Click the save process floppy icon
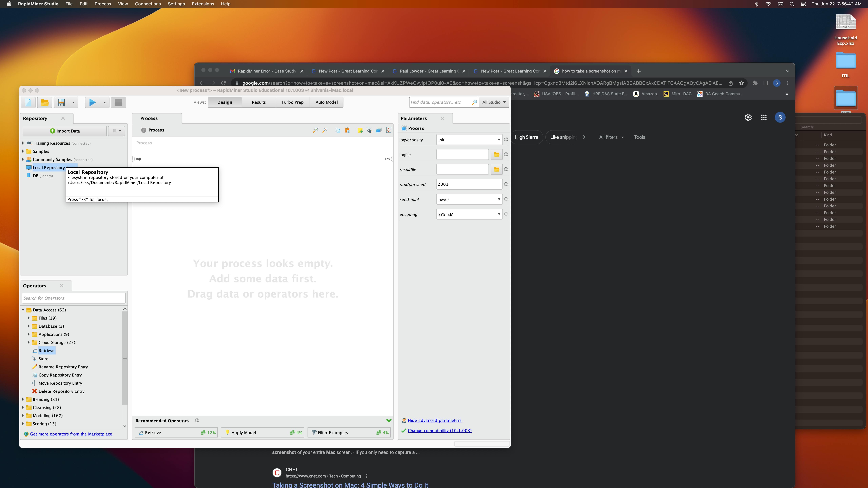The width and height of the screenshot is (868, 488). (61, 102)
